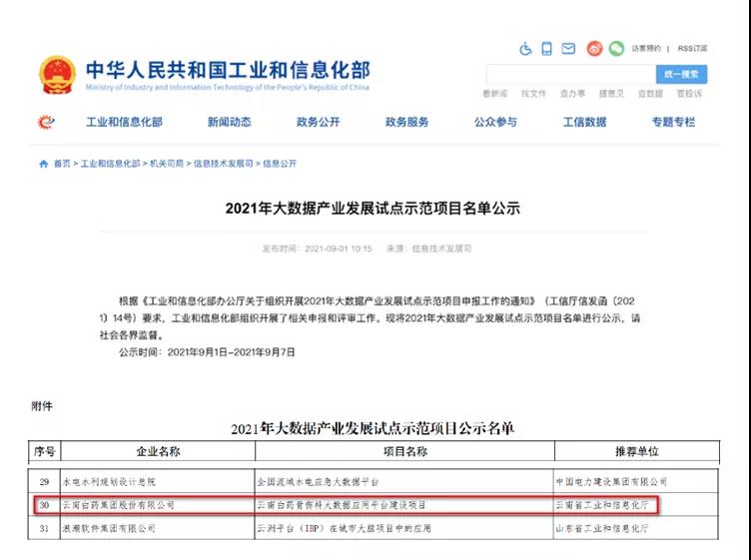Open 专题专栏 nav menu
The width and height of the screenshot is (751, 560).
pyautogui.click(x=673, y=122)
